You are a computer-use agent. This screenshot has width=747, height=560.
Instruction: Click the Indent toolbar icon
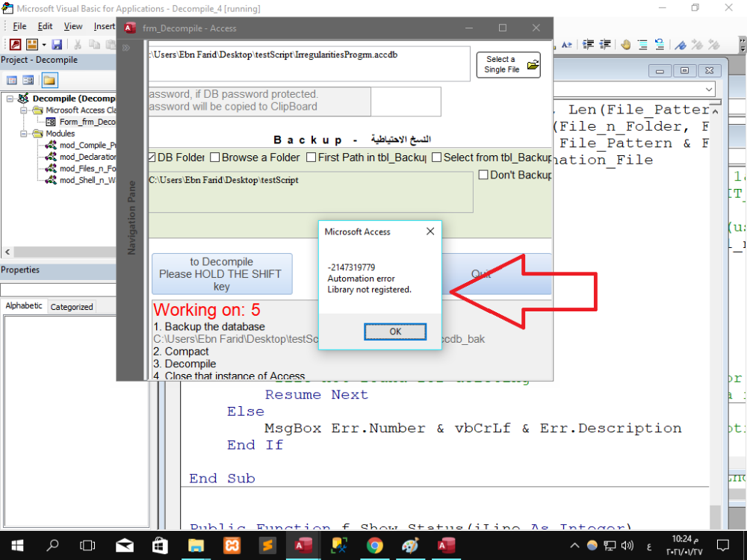pos(589,45)
